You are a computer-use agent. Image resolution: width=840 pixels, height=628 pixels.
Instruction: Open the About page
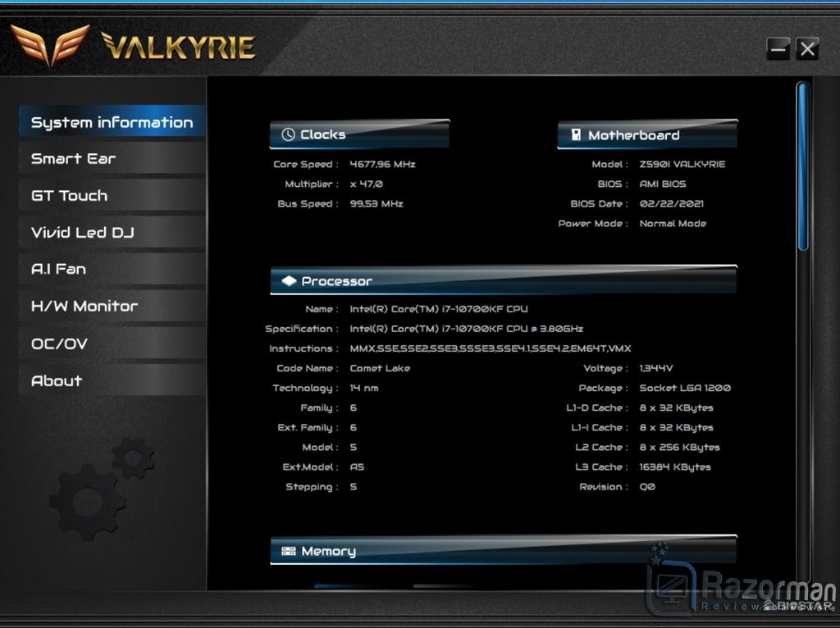pos(112,380)
